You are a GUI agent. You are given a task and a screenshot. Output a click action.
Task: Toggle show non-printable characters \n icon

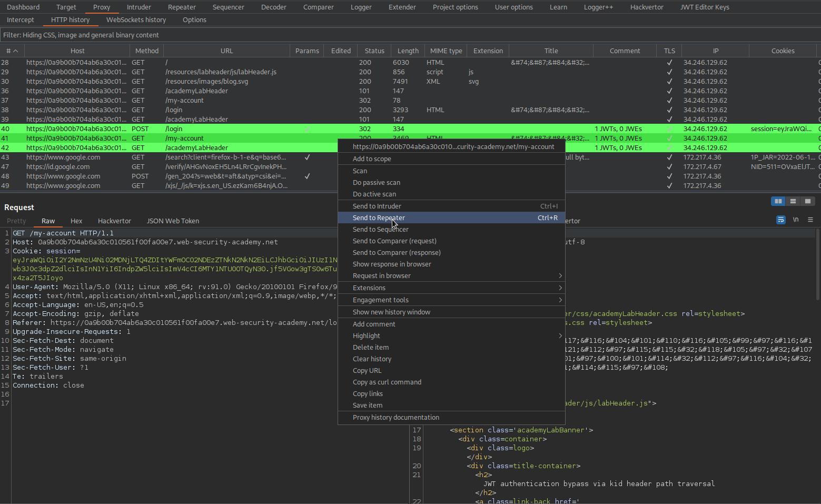point(796,220)
